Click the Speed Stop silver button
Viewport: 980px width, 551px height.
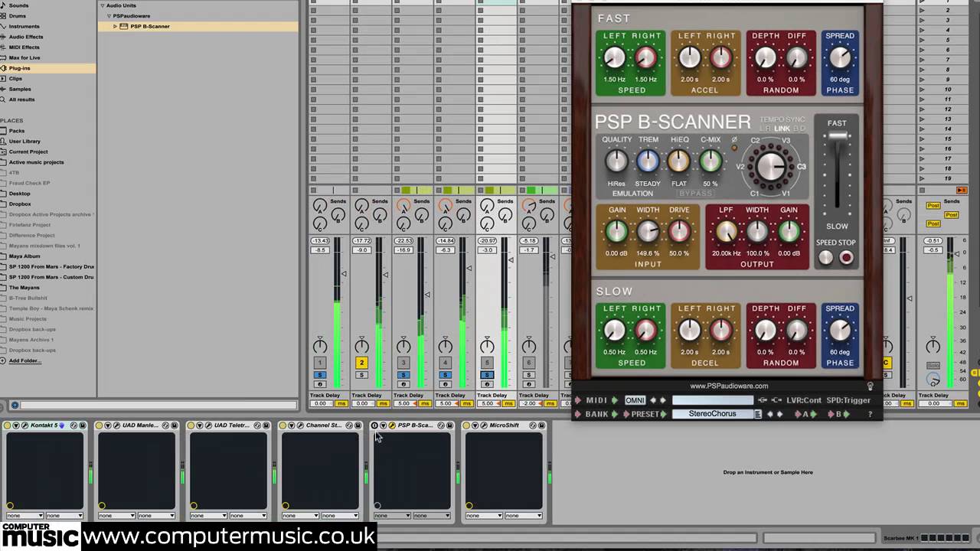pos(826,259)
